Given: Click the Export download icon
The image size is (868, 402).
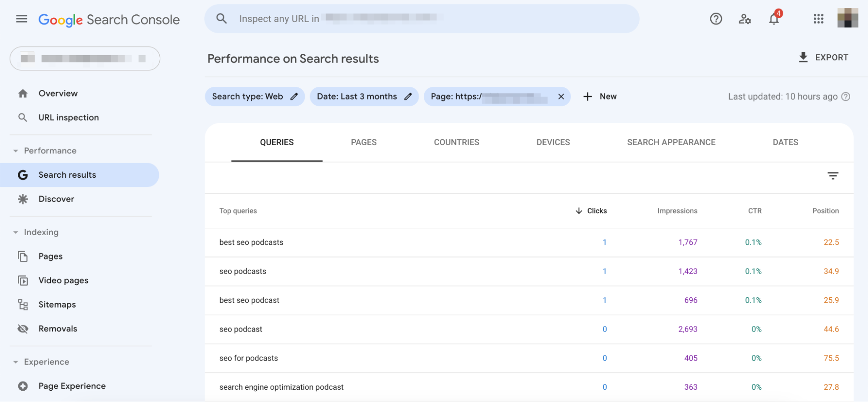Looking at the screenshot, I should 803,57.
